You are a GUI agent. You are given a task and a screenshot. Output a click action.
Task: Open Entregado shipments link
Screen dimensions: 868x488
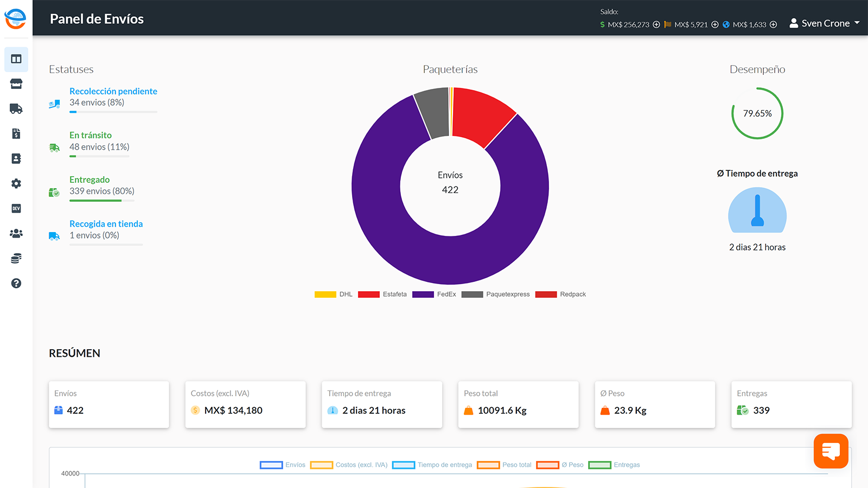click(x=90, y=179)
